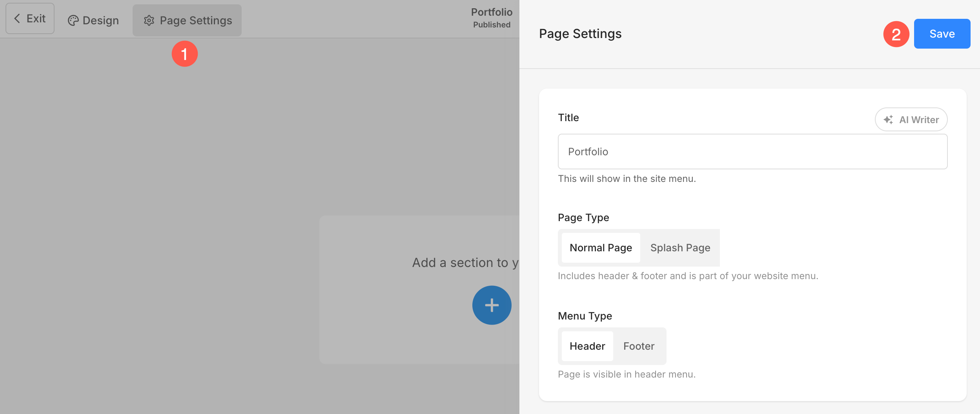980x414 pixels.
Task: Launch AI Writer for the title
Action: [x=918, y=120]
